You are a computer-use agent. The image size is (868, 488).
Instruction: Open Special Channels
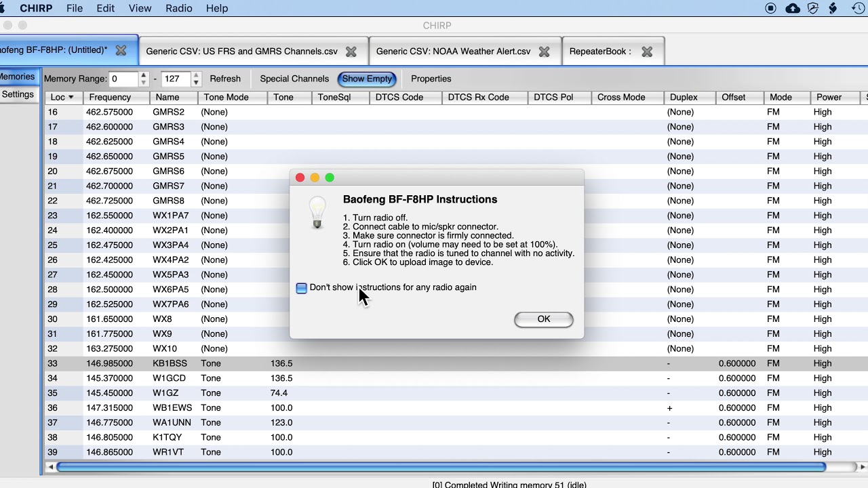[294, 79]
